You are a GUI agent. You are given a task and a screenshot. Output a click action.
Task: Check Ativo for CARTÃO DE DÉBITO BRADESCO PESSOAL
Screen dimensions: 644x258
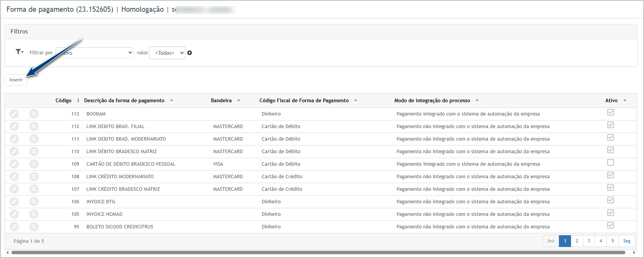click(x=611, y=163)
